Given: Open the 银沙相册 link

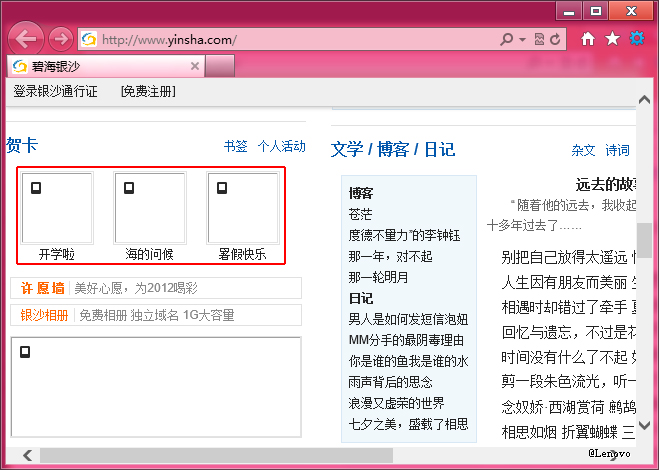Looking at the screenshot, I should pos(44,315).
